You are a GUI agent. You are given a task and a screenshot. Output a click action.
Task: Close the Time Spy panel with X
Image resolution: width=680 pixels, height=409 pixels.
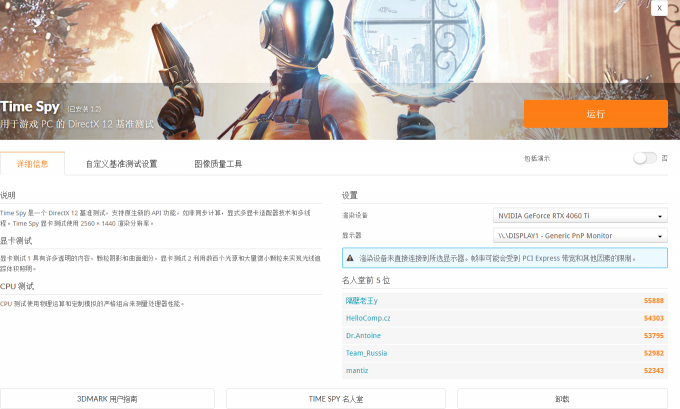point(659,8)
